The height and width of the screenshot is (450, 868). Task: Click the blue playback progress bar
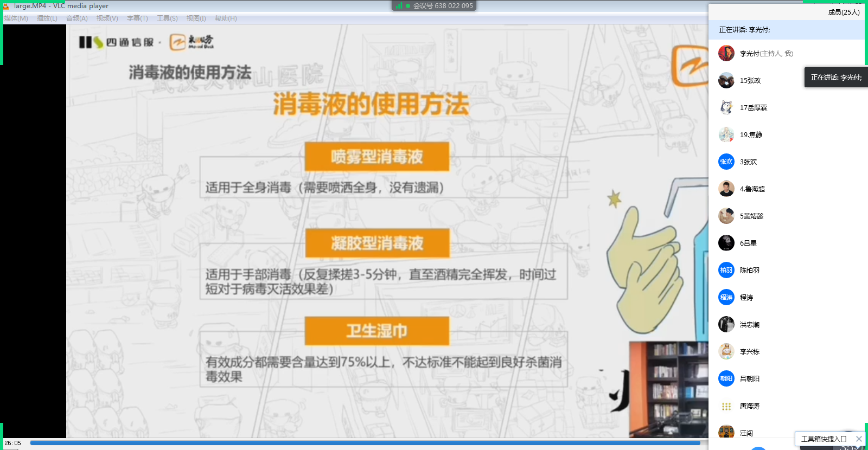tap(365, 443)
